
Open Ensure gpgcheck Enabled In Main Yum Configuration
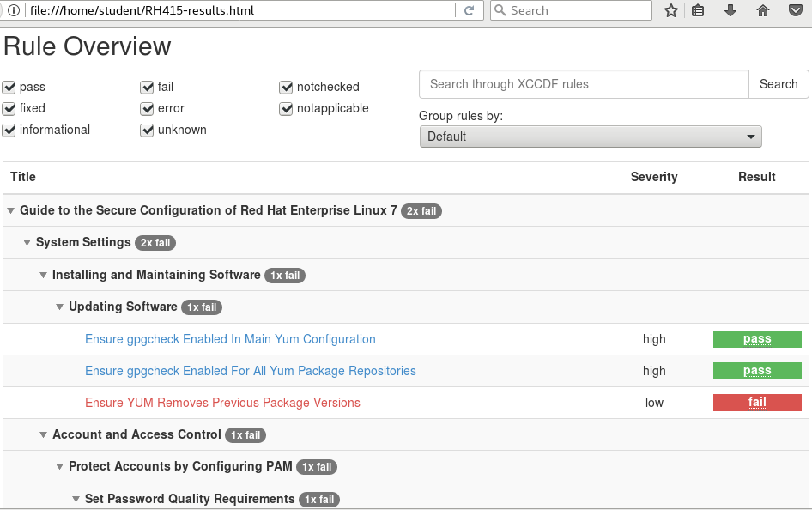coord(230,339)
